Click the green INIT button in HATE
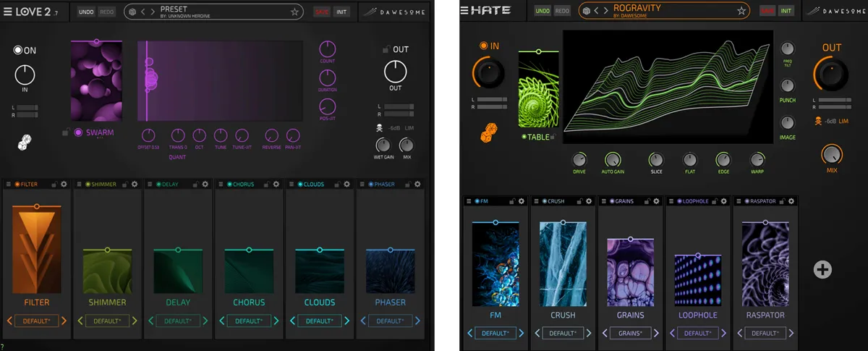Viewport: 868px width, 351px height. pos(786,11)
